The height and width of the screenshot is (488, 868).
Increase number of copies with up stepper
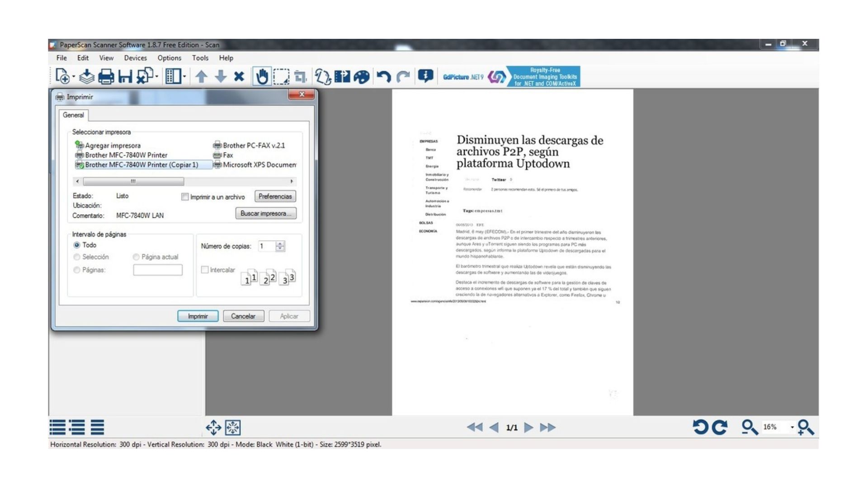coord(280,244)
